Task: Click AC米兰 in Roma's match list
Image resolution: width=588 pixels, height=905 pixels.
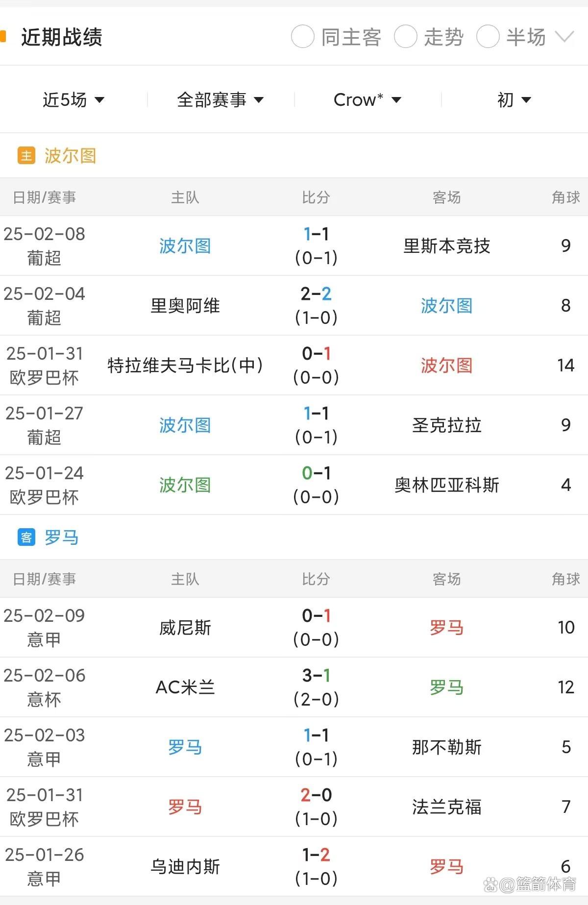Action: pyautogui.click(x=185, y=687)
